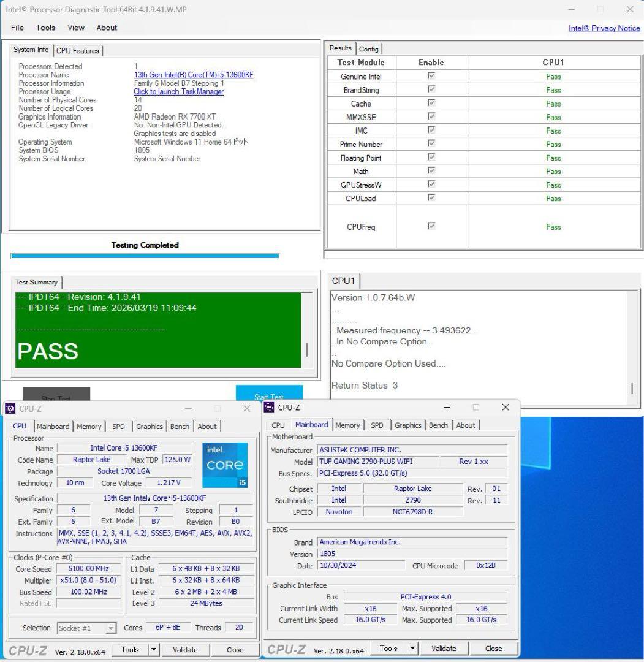Viewport: 644px width, 662px height.
Task: Click Validate in left CPU-Z window
Action: pyautogui.click(x=185, y=649)
